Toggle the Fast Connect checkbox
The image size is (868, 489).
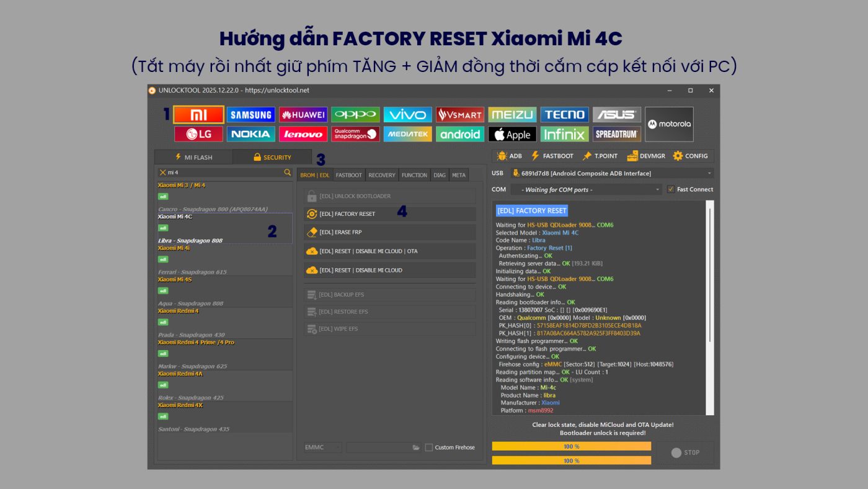click(671, 189)
